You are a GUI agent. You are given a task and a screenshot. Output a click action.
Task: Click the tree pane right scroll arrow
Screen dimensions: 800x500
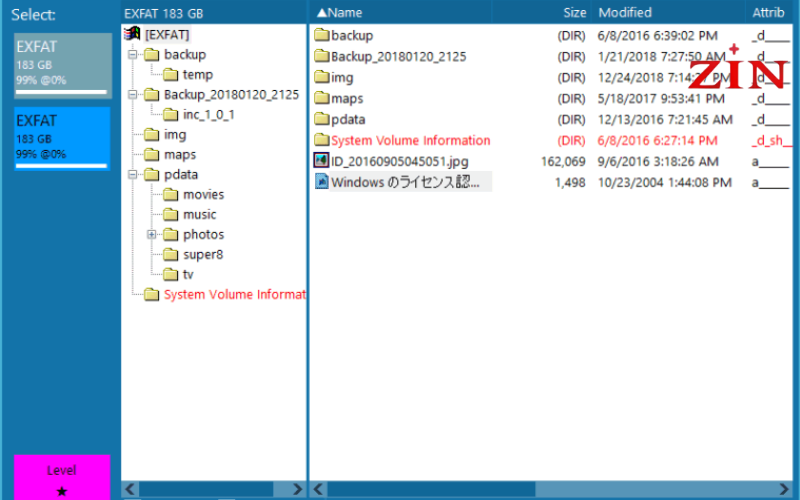click(297, 489)
